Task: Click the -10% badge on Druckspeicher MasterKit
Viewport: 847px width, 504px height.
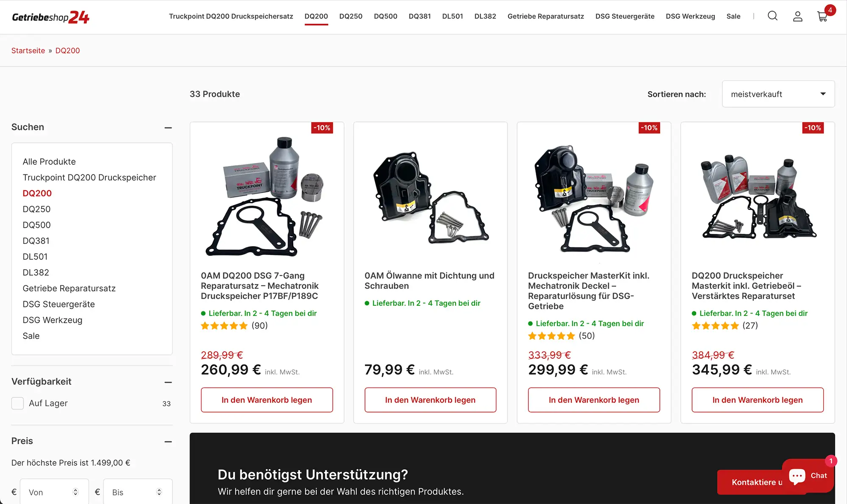Action: (649, 128)
